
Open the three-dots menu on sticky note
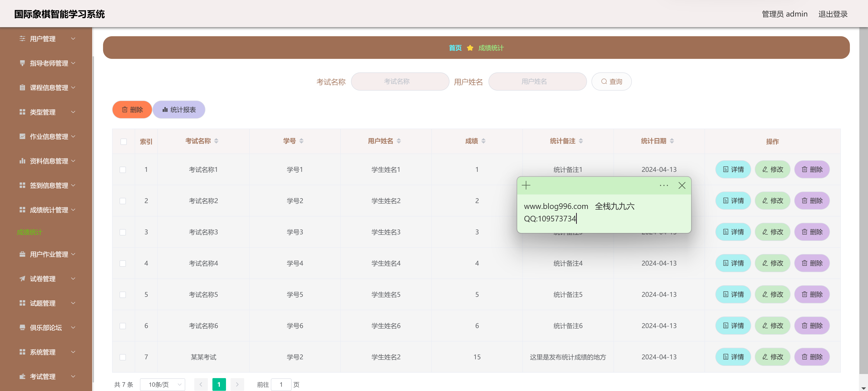[664, 185]
